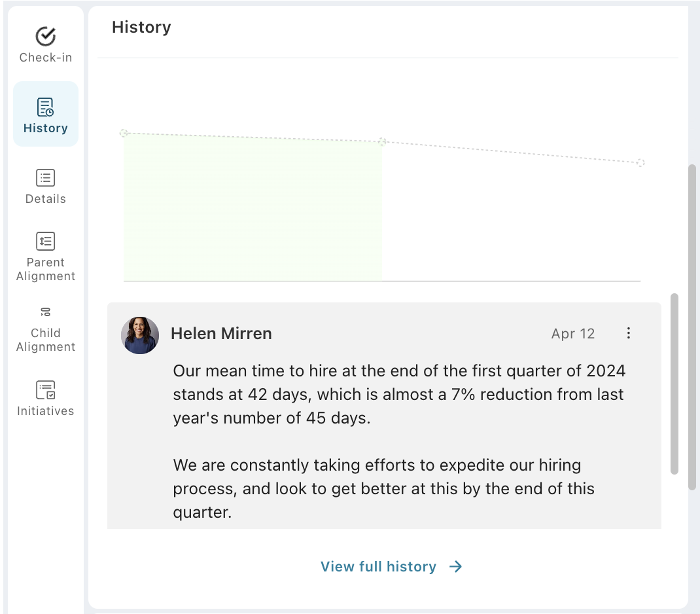Select the first data point on chart
This screenshot has width=700, height=614.
(124, 133)
